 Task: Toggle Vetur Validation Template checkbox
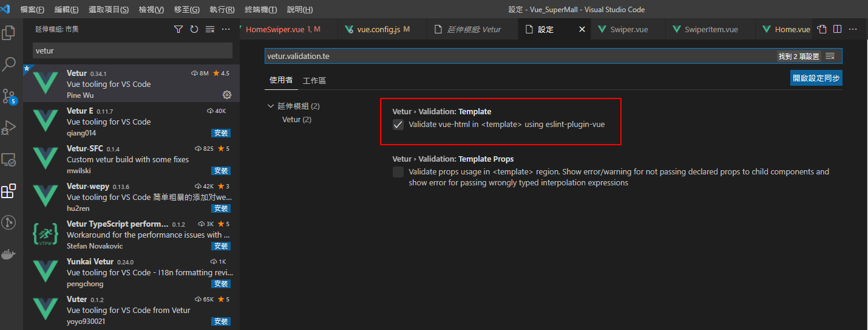[x=398, y=125]
